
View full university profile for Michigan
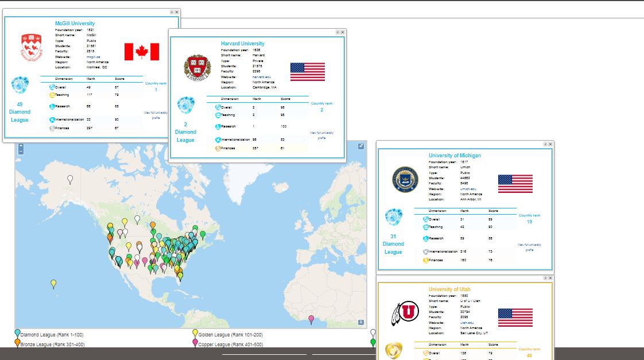click(529, 247)
